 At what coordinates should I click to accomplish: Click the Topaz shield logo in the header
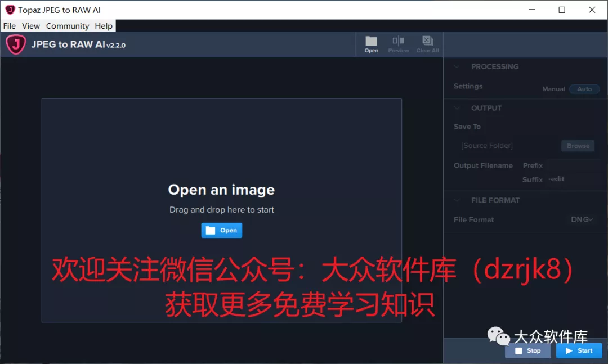pos(15,44)
